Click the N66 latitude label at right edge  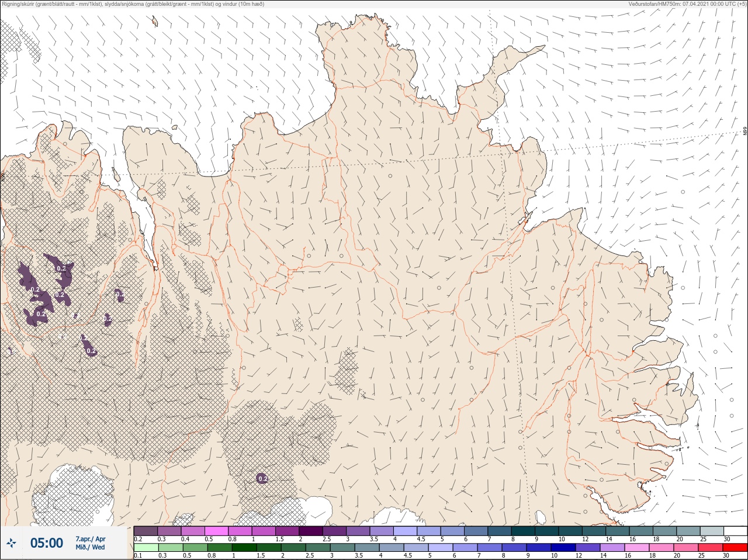[x=745, y=132]
